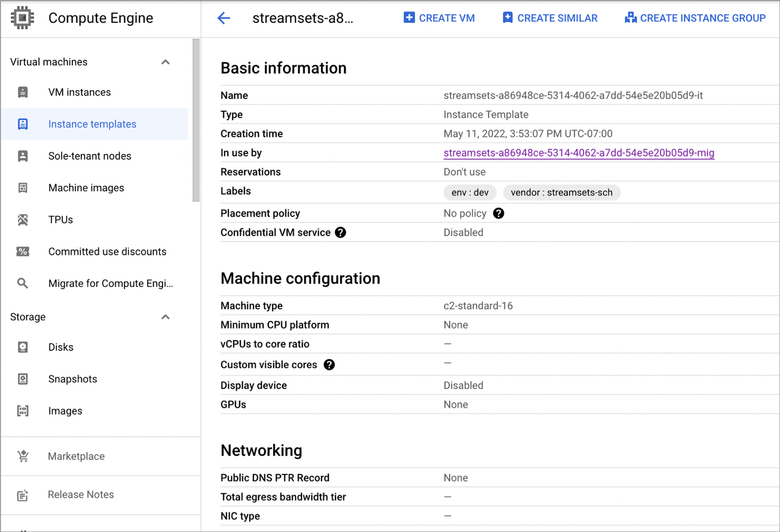Click the creation time May 11, 2022 value
The width and height of the screenshot is (780, 532).
(x=528, y=134)
